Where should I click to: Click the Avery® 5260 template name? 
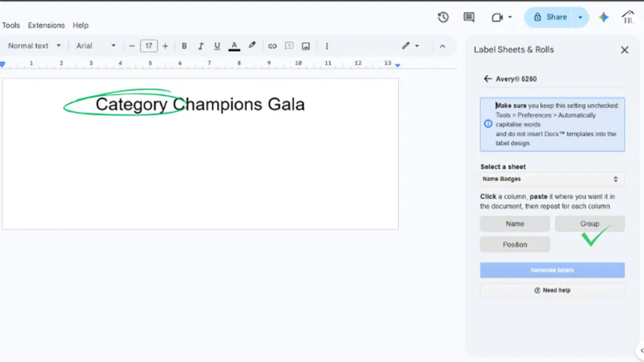point(516,79)
